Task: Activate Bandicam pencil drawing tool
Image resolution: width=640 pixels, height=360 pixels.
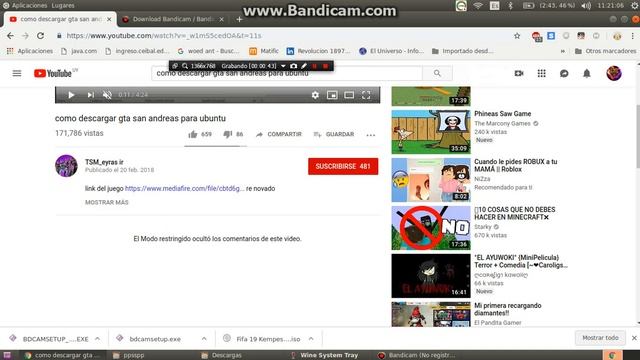Action: coord(304,66)
